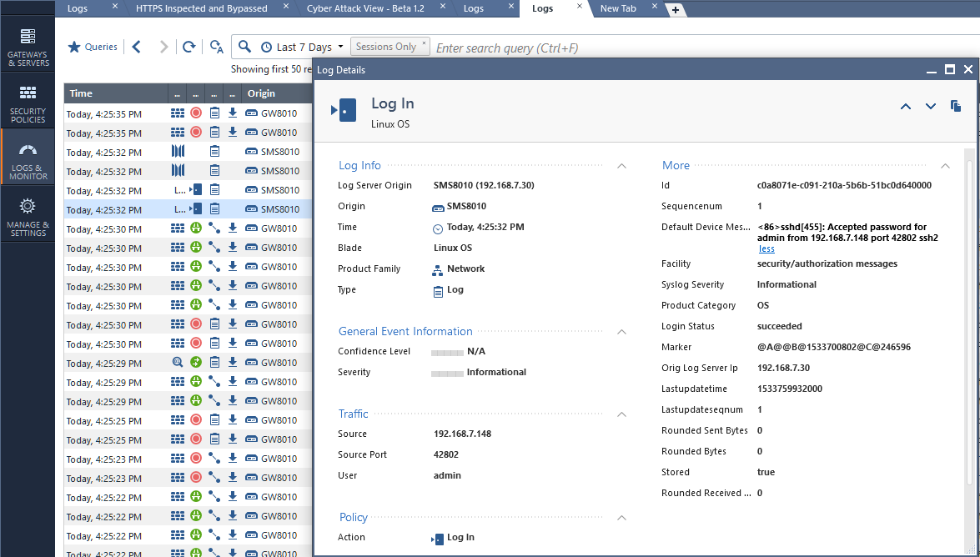Sort logs by the Origin column header
The height and width of the screenshot is (557, 980).
[277, 93]
